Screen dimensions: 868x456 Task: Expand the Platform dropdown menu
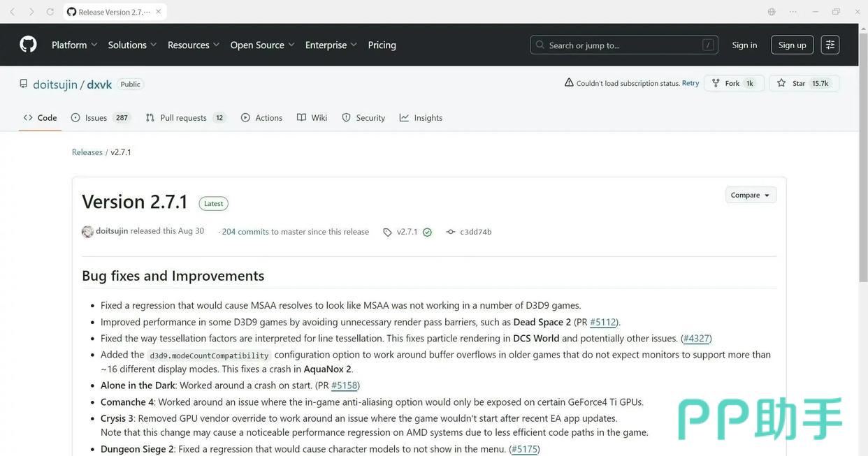point(74,45)
